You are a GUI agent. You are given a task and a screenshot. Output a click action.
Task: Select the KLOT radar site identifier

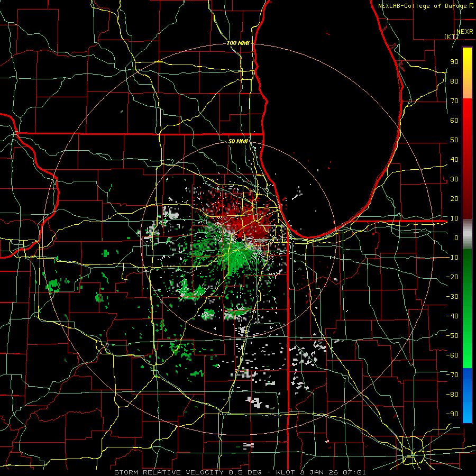pos(286,472)
